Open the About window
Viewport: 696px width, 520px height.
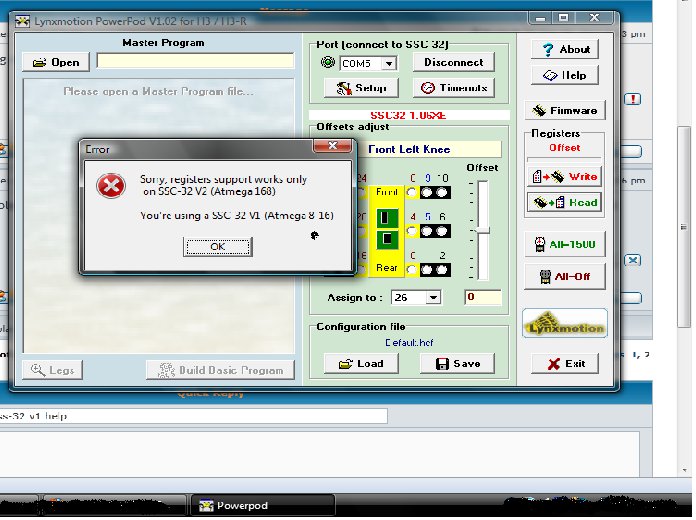(565, 49)
